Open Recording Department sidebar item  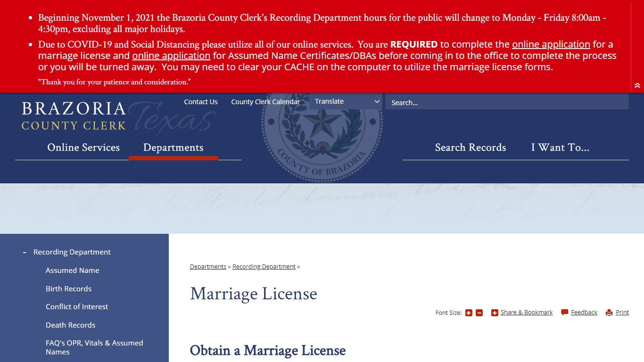click(x=72, y=252)
